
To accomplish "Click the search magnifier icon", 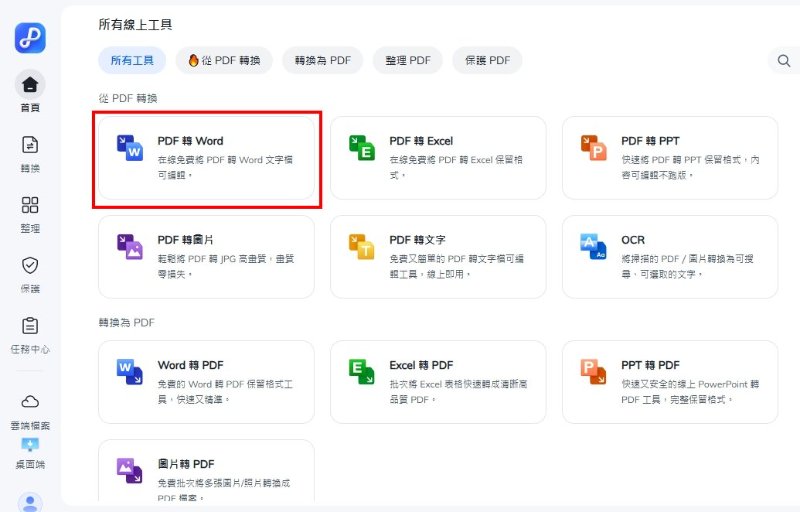I will pyautogui.click(x=784, y=61).
